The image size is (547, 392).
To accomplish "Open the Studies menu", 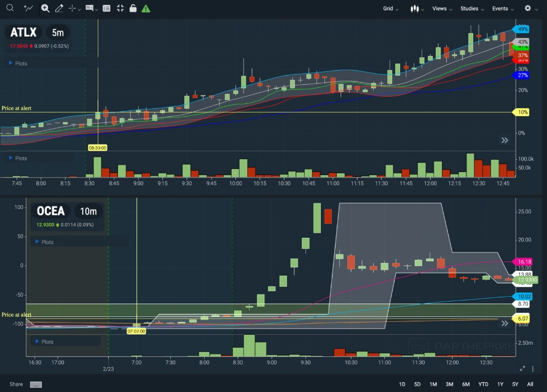I will tap(472, 9).
